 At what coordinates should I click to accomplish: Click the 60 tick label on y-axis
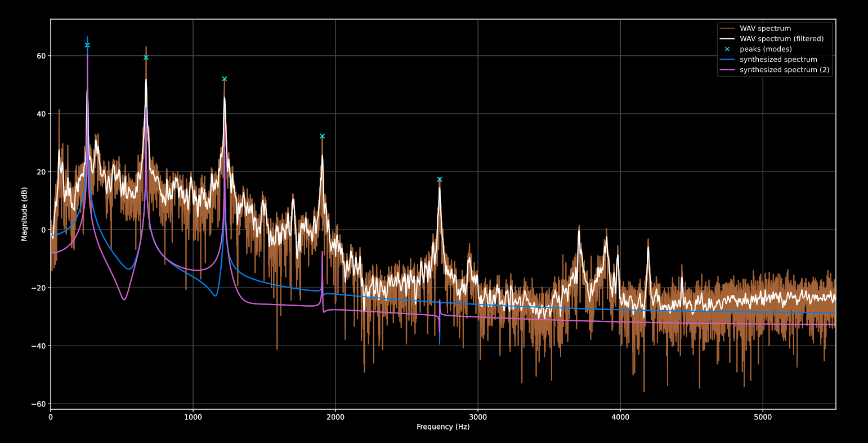click(41, 56)
